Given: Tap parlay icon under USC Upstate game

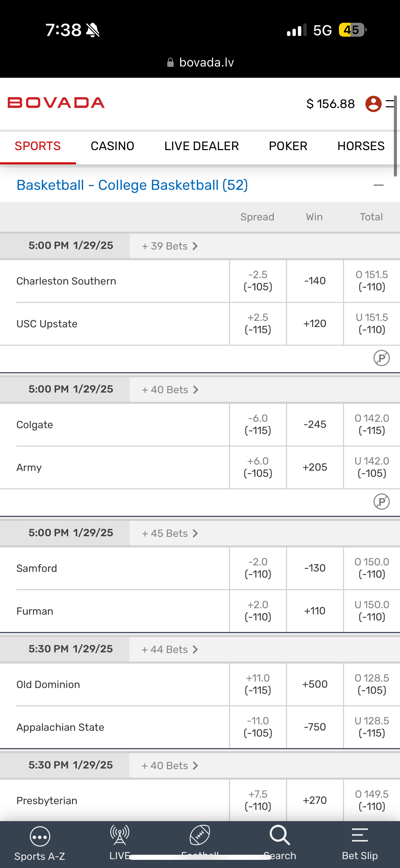Looking at the screenshot, I should click(381, 358).
